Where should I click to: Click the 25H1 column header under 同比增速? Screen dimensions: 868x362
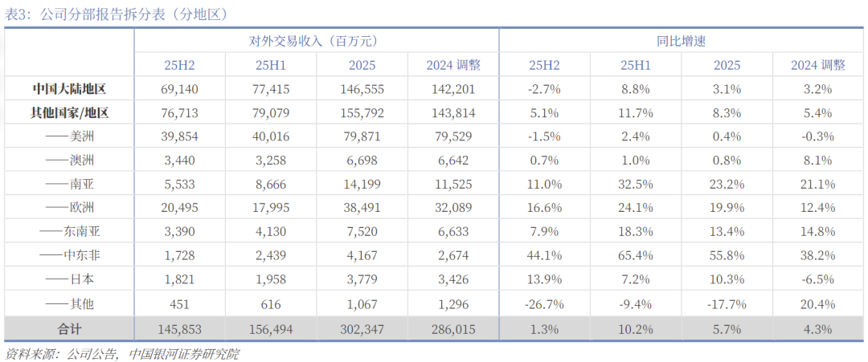click(636, 65)
